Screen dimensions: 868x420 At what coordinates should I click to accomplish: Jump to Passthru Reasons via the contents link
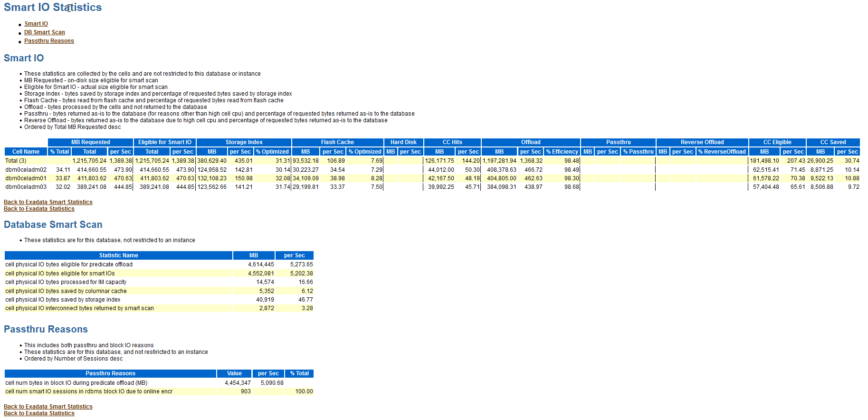(x=49, y=41)
